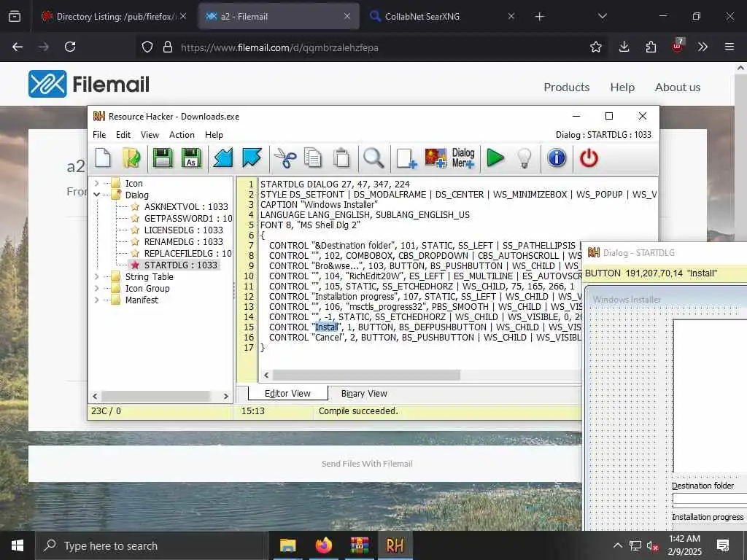Expand the Icon Group folder
Viewport: 747px width, 560px height.
point(97,288)
